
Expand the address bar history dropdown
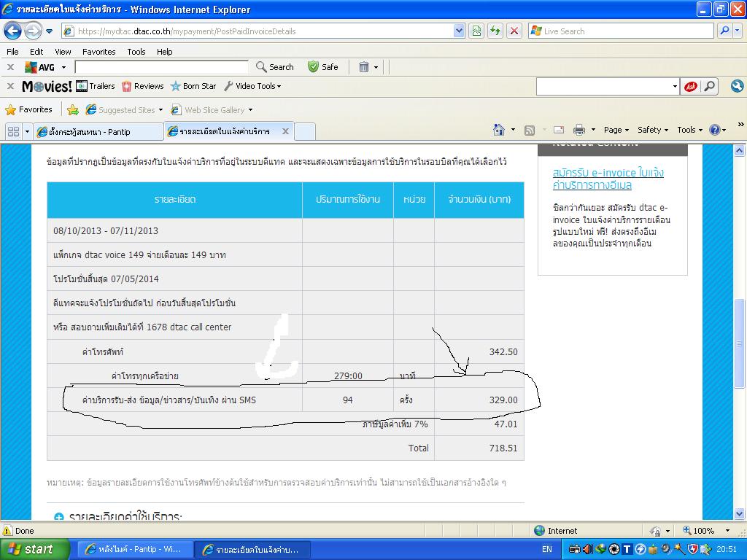[x=459, y=31]
